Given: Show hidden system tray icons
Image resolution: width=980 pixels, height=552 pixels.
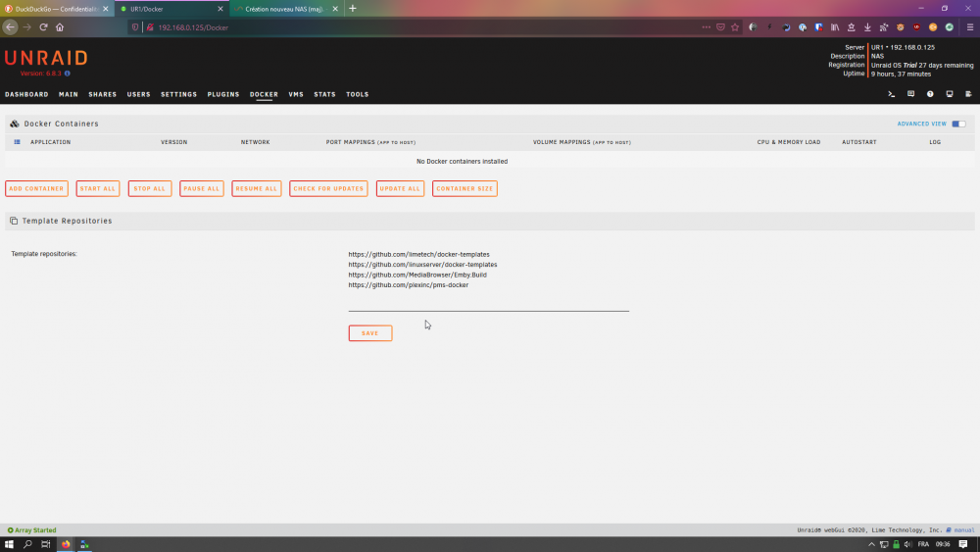Looking at the screenshot, I should coord(871,544).
